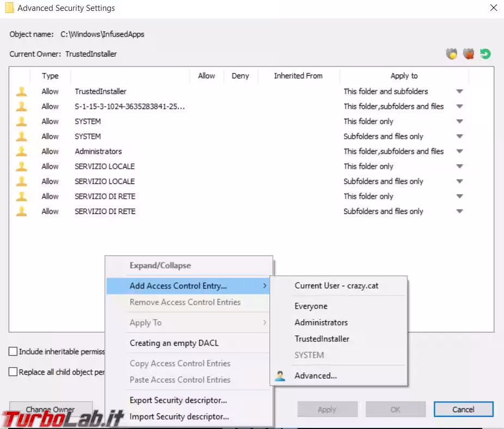Select Everyone from the submenu
Image resolution: width=504 pixels, height=429 pixels.
311,306
